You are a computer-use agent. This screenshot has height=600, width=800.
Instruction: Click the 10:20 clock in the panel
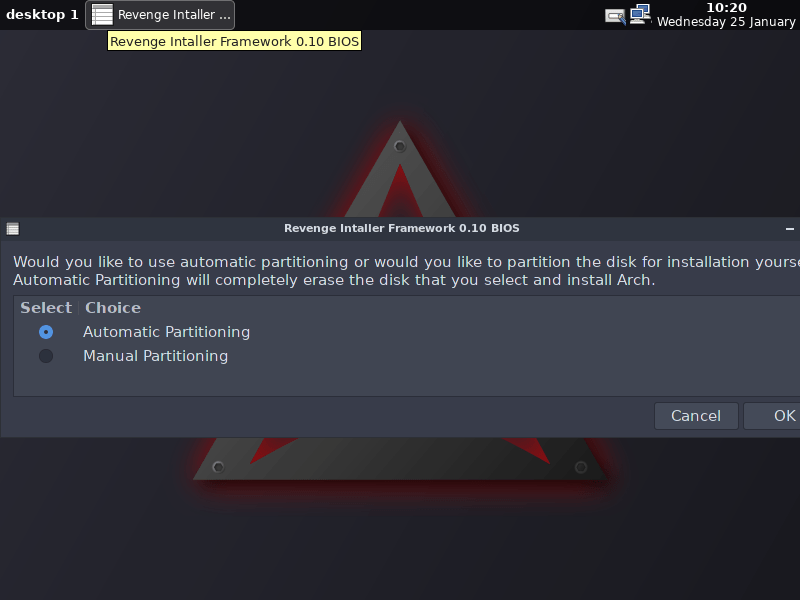(x=726, y=8)
